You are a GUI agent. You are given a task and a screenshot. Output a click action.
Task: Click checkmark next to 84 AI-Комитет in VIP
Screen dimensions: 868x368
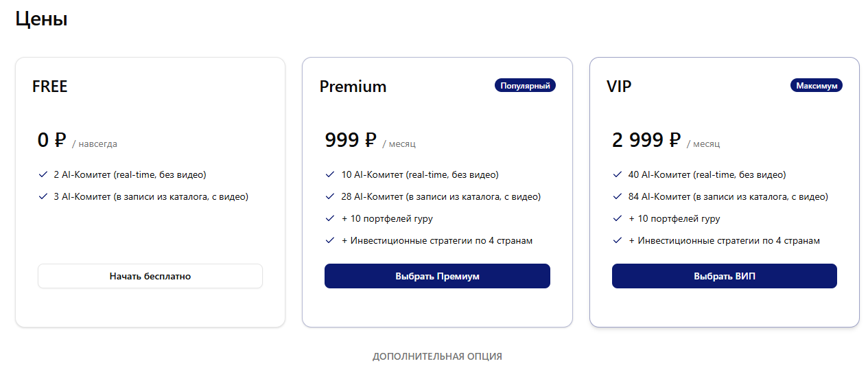(x=618, y=197)
